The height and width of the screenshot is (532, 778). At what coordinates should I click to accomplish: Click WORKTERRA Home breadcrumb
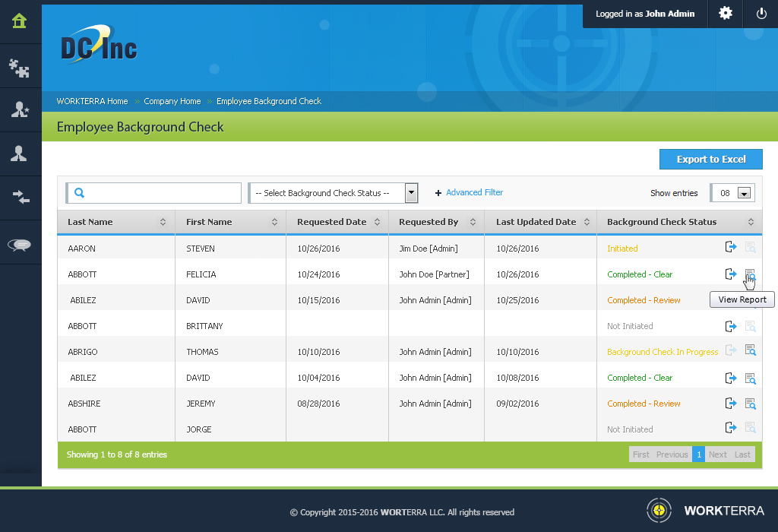pos(92,101)
